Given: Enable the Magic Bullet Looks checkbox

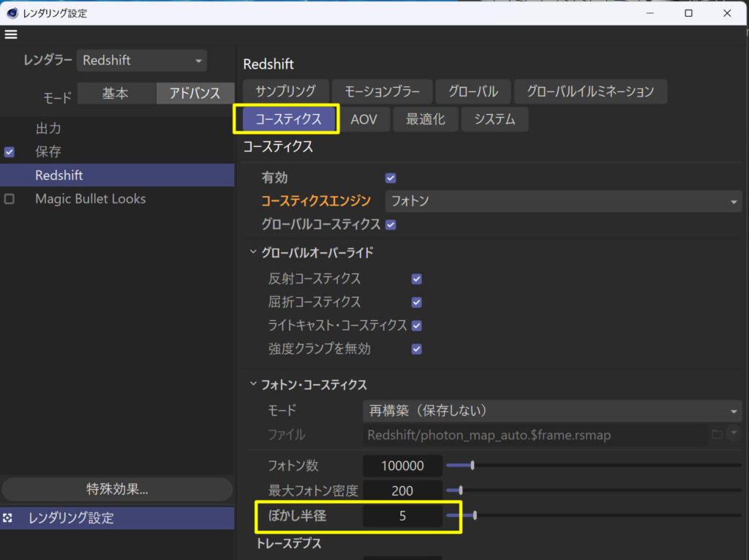Looking at the screenshot, I should (x=9, y=199).
